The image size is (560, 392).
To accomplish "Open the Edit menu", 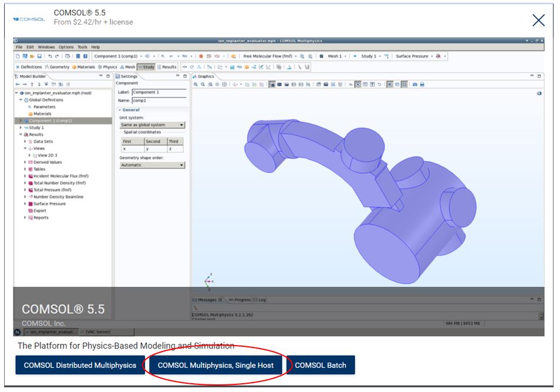I will click(x=31, y=47).
